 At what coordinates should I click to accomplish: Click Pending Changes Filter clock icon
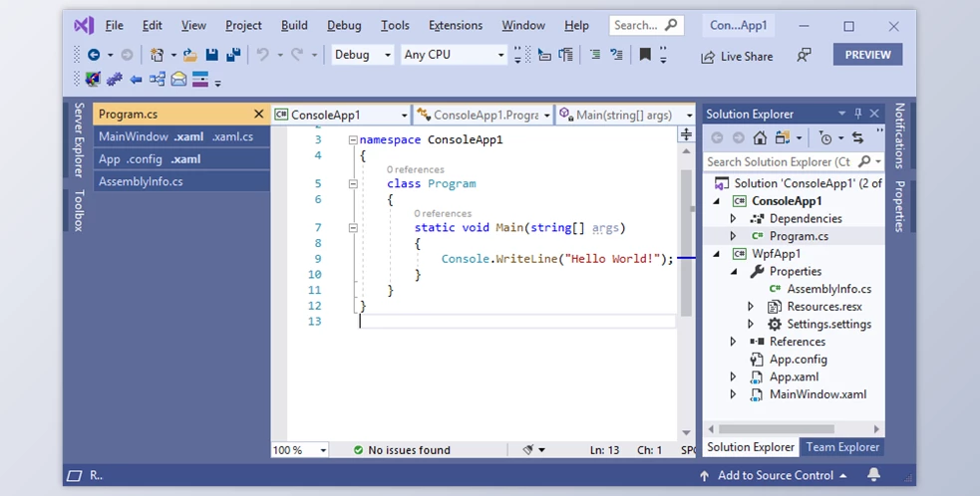pos(825,138)
